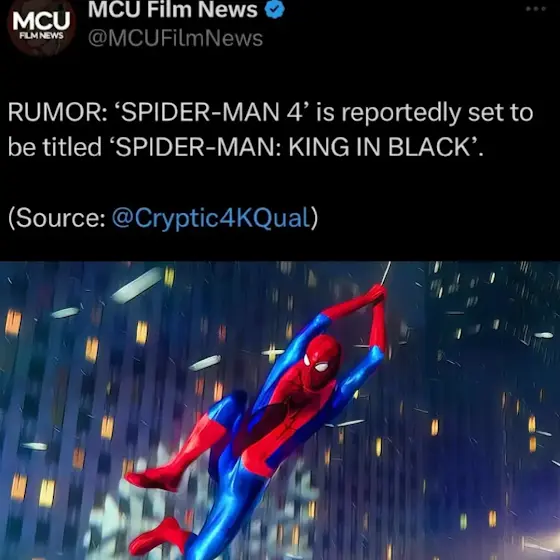This screenshot has height=560, width=560.
Task: Click the empty black area below the source line
Action: click(x=280, y=246)
